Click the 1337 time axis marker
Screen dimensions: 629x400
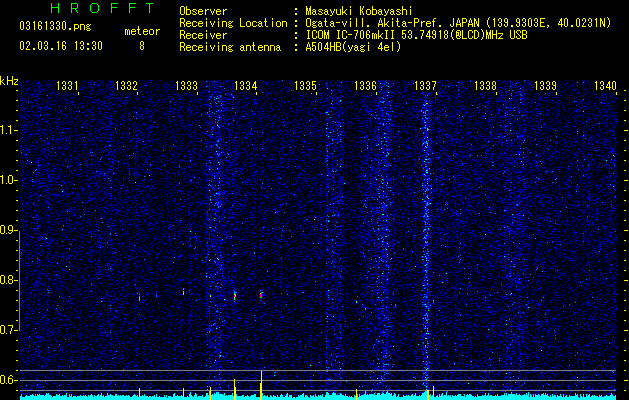(425, 85)
